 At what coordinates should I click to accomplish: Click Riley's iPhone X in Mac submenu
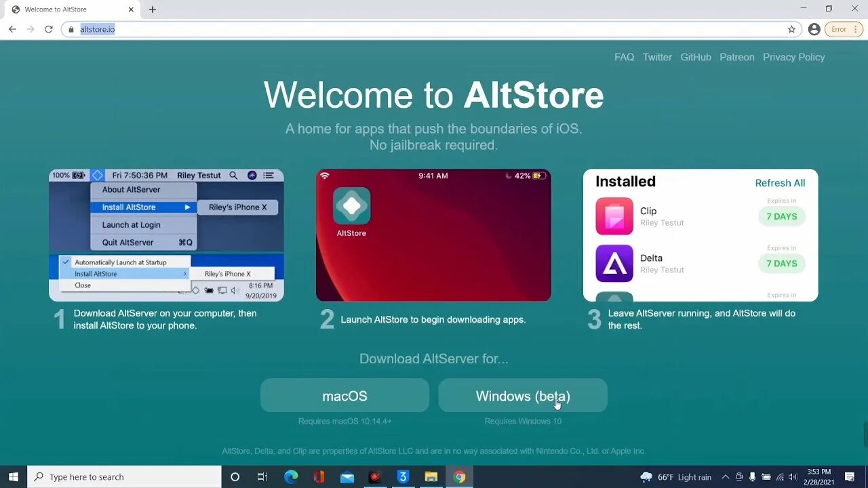coord(237,207)
